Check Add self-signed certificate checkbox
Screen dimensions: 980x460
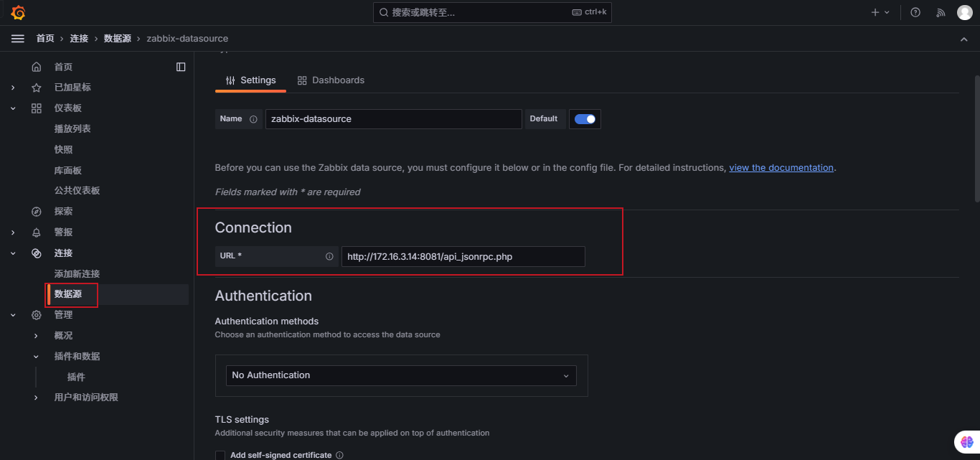220,455
